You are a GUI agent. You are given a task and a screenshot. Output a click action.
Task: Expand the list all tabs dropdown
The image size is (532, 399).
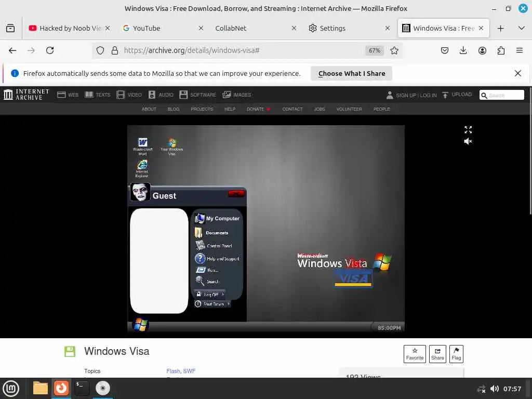[522, 28]
